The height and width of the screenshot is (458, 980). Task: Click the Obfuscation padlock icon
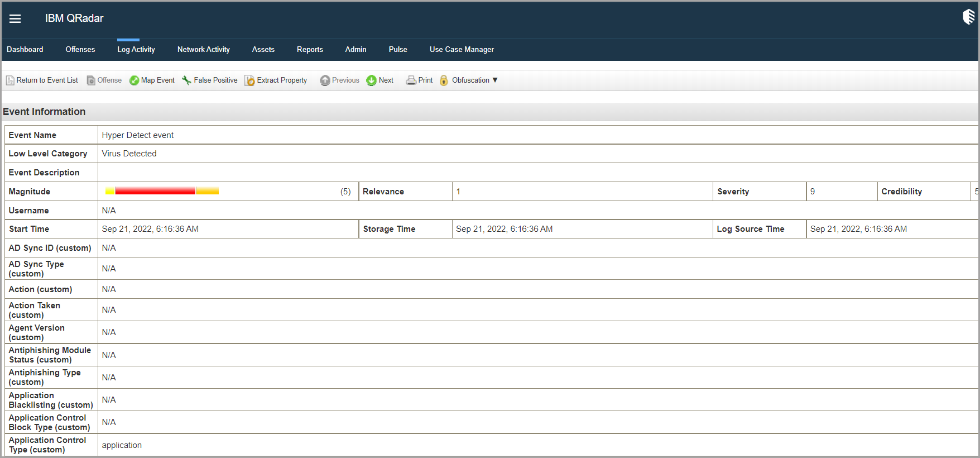[444, 80]
